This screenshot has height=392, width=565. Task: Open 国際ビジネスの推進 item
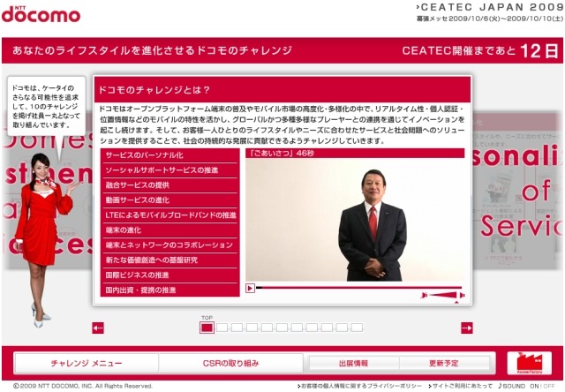point(170,275)
